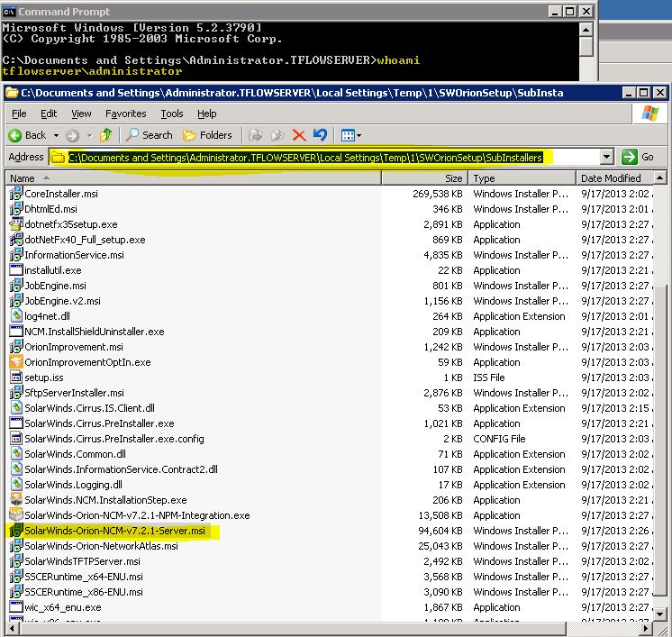Open the Search pane
Screen dimensions: 672x637
(150, 135)
